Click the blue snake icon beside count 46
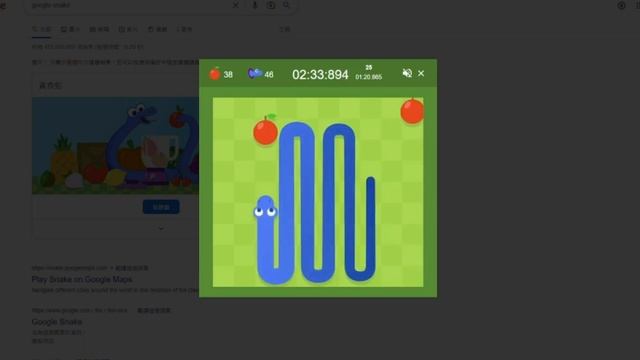This screenshot has height=360, width=640. [255, 73]
